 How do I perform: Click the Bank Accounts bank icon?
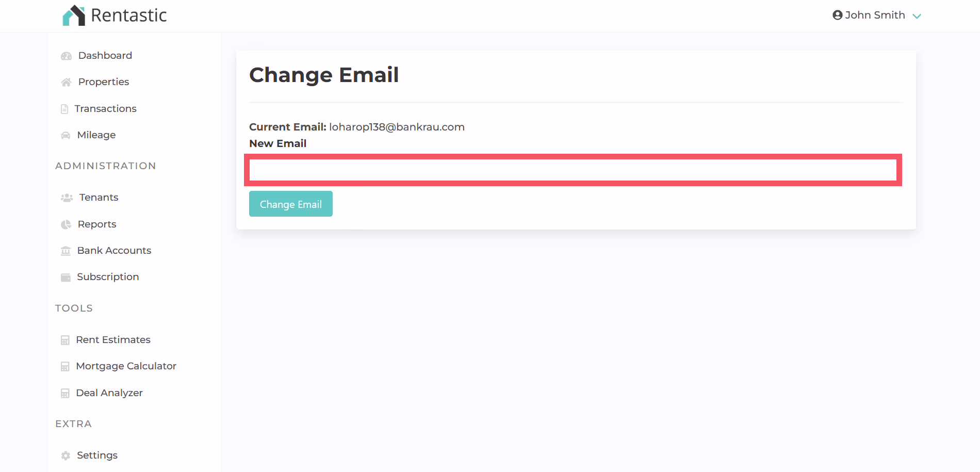coord(66,250)
